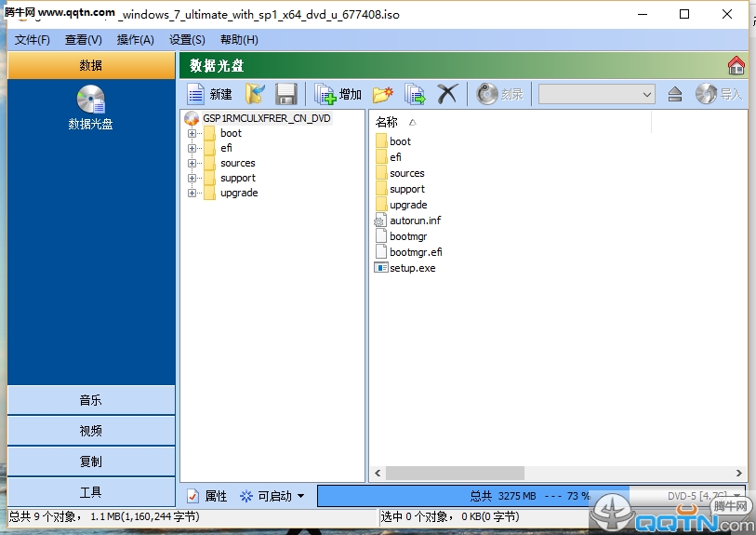Click the eject drive icon
756x535 pixels.
click(675, 94)
